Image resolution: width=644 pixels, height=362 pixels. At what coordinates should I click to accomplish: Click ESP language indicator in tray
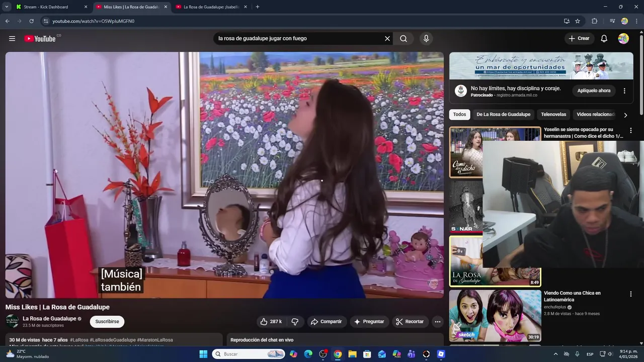(x=590, y=354)
